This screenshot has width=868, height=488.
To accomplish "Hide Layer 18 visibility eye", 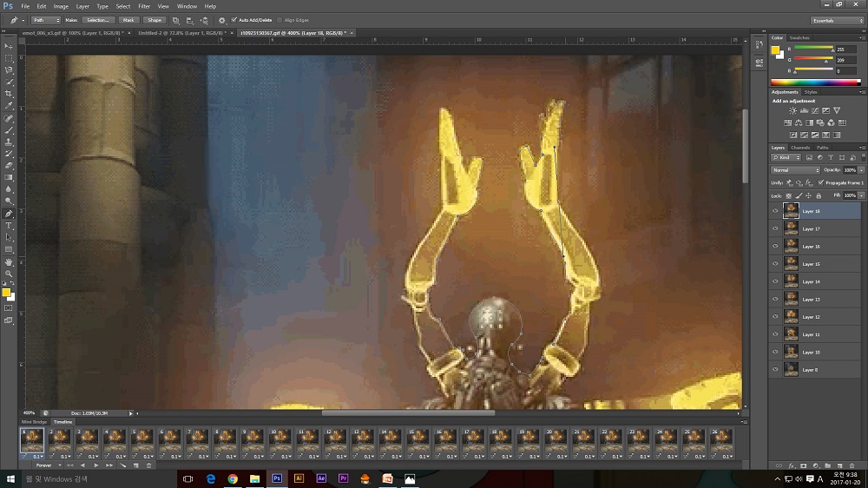I will (775, 211).
